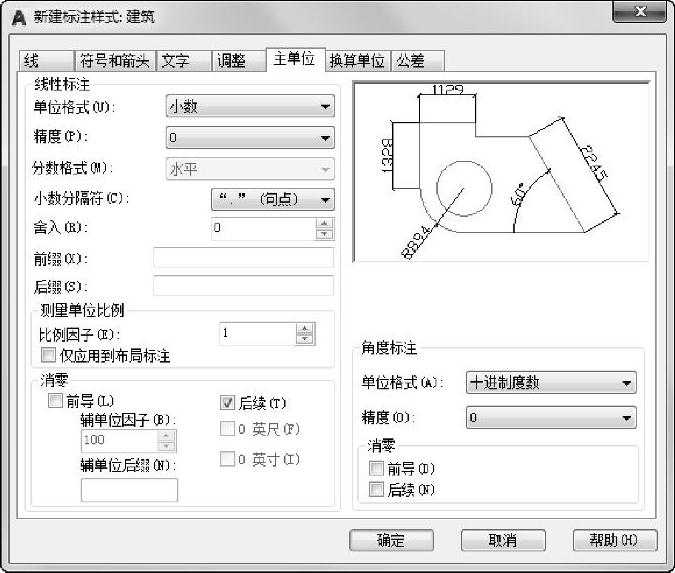Uncheck the 后续 trailing zero checkbox

pyautogui.click(x=227, y=403)
